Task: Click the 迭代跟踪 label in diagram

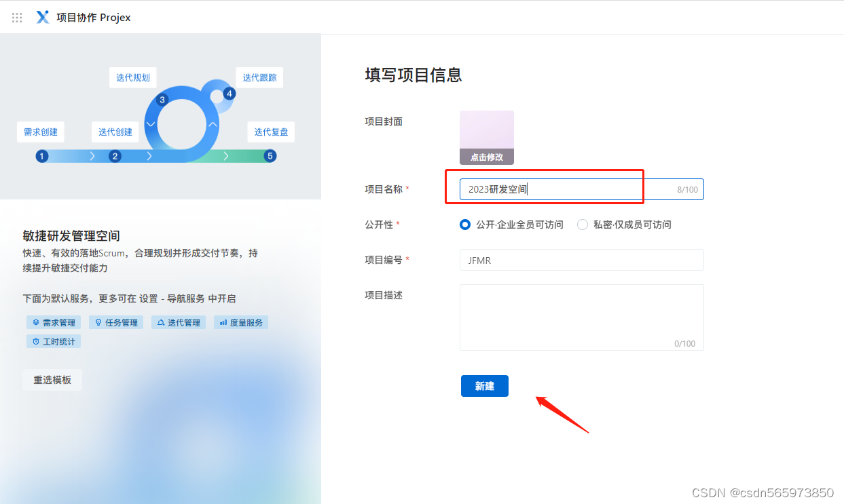Action: click(259, 77)
